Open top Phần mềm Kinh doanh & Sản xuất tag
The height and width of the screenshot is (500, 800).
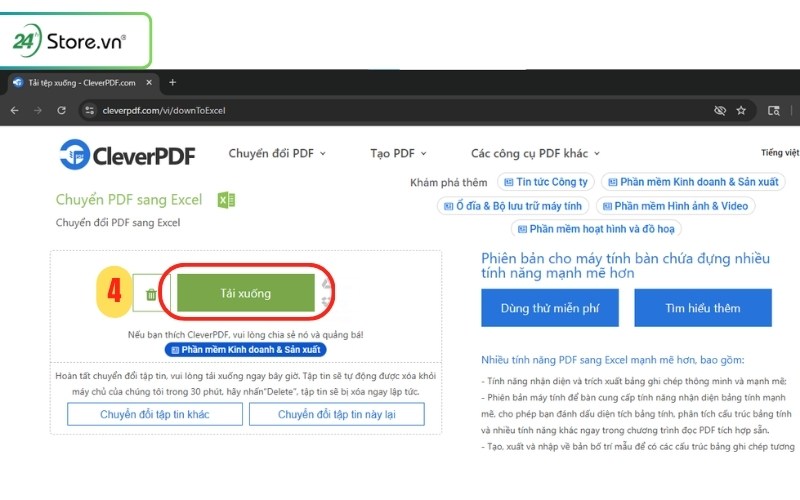(693, 182)
